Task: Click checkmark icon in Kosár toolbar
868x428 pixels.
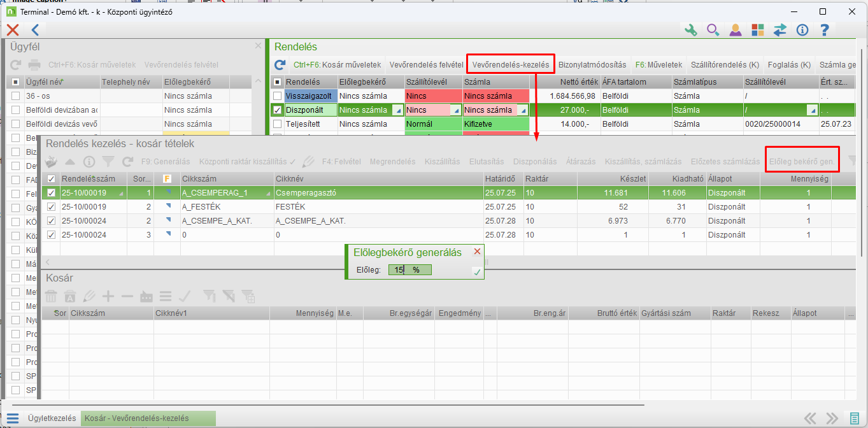Action: pyautogui.click(x=185, y=296)
